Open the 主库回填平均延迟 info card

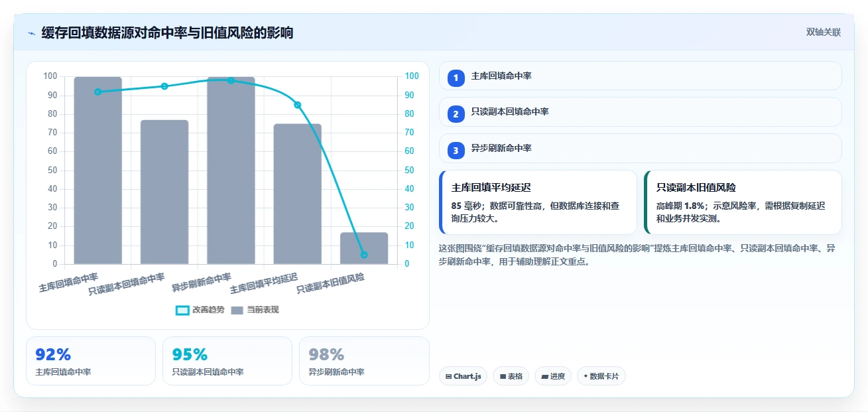(x=538, y=202)
